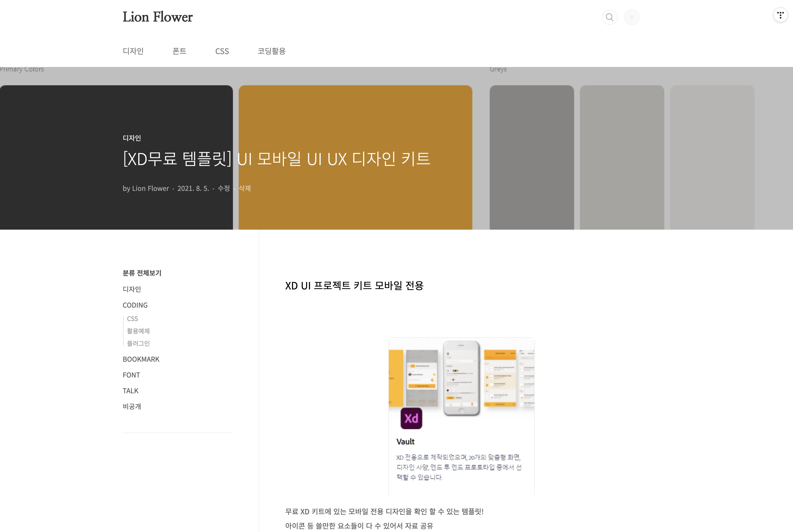Open the 코딩활용 top navigation menu
The width and height of the screenshot is (793, 532).
click(x=271, y=51)
